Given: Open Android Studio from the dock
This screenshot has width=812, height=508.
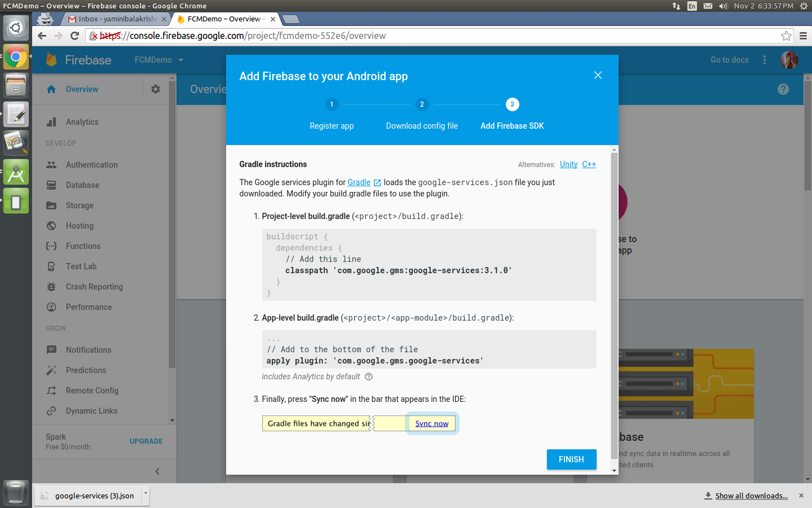Looking at the screenshot, I should tap(16, 173).
